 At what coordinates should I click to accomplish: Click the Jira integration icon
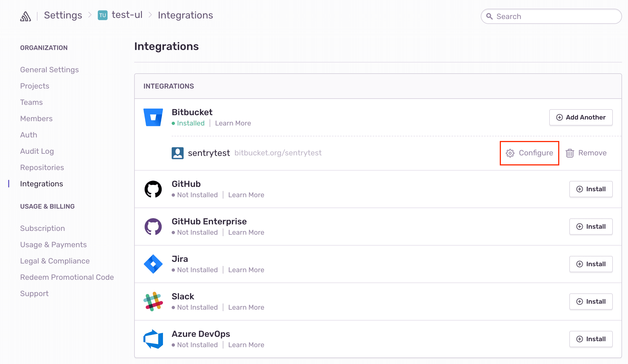pos(153,263)
